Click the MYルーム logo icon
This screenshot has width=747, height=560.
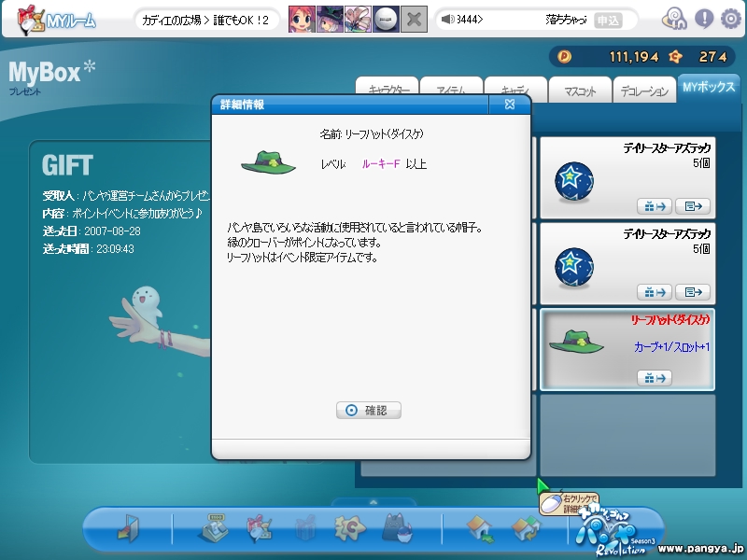[31, 20]
